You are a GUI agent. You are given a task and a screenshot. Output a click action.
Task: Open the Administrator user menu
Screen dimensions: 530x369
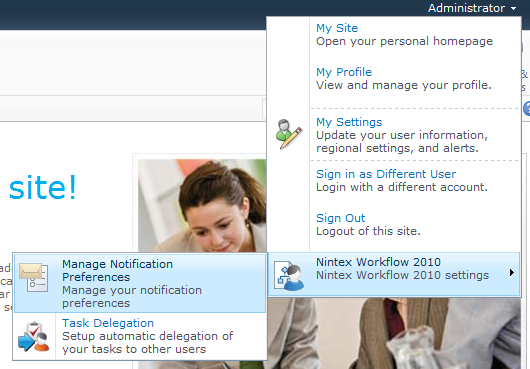pos(472,8)
